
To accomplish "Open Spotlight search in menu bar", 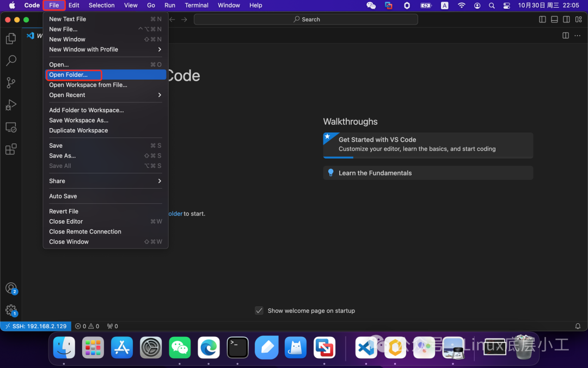I will pos(492,5).
